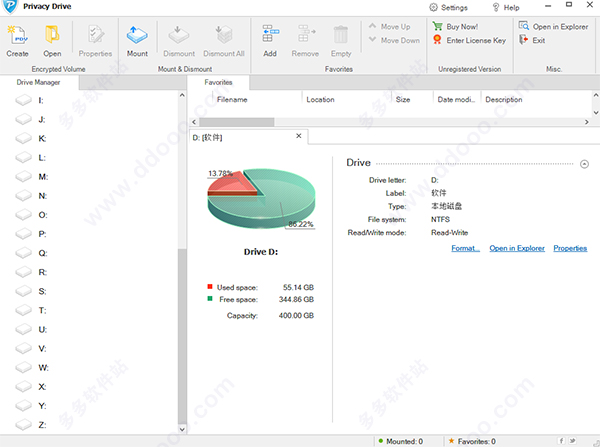Choose drive P: from the list

31,234
